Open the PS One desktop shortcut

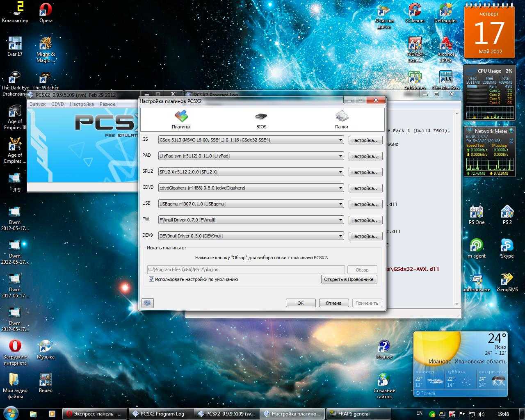click(x=477, y=215)
